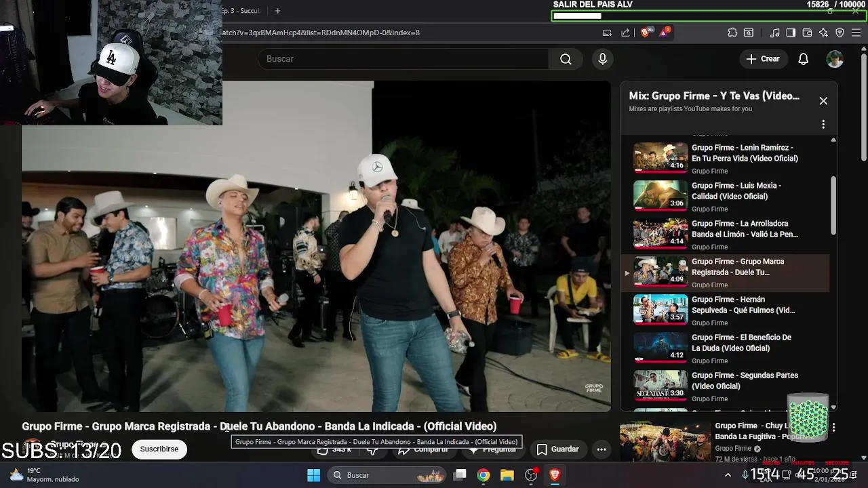The height and width of the screenshot is (488, 868).
Task: Open the Brave Wallet icon
Action: tap(807, 33)
